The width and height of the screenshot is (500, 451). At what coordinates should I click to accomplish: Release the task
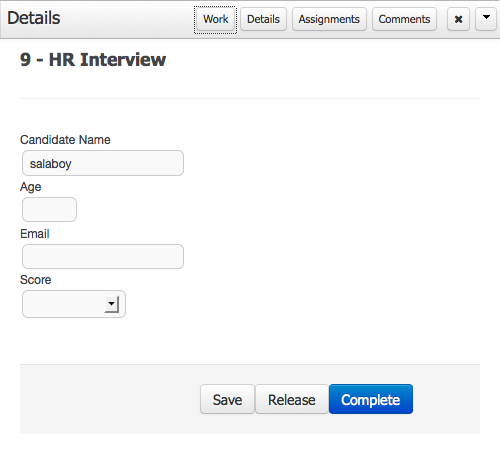point(292,399)
